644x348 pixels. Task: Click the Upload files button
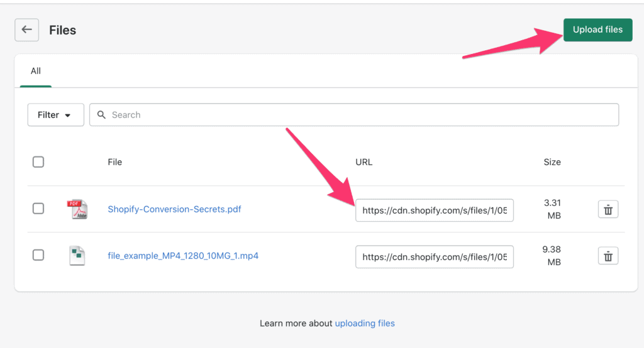point(597,30)
